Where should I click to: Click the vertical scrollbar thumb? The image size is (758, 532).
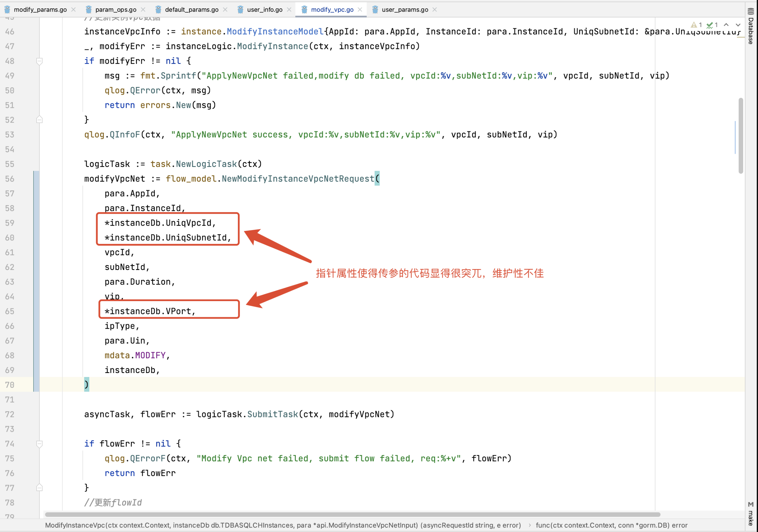(x=741, y=135)
